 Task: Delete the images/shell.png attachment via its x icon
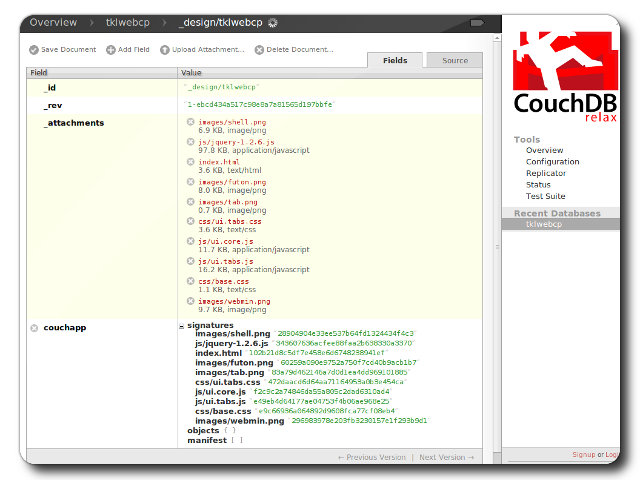pos(190,122)
